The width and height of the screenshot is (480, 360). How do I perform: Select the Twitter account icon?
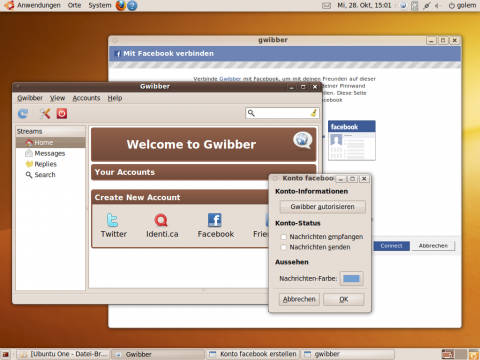click(x=113, y=220)
